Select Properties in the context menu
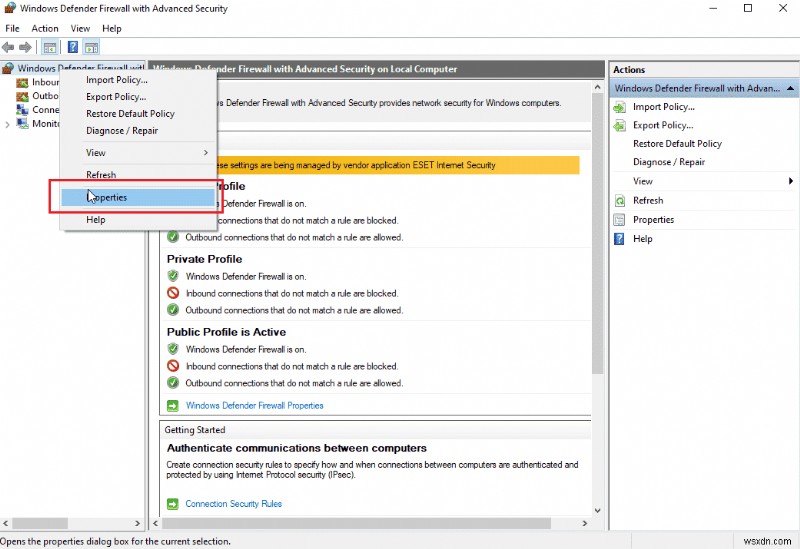 [138, 197]
